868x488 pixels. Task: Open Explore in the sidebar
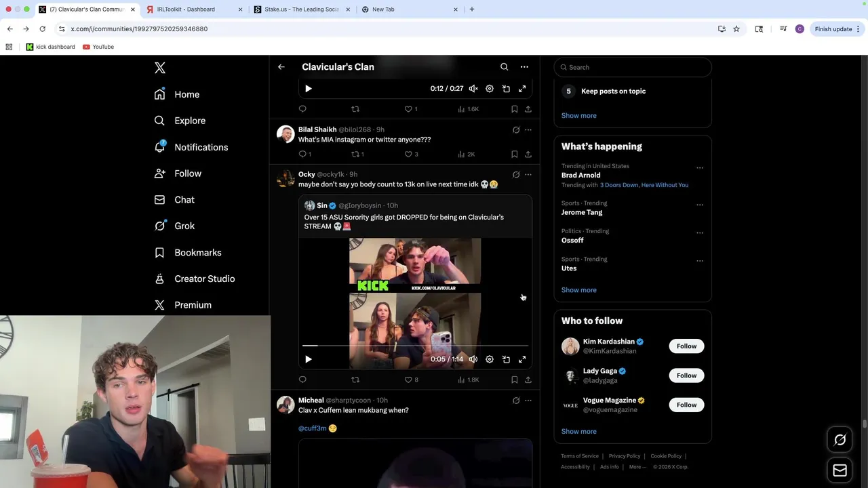(180, 121)
